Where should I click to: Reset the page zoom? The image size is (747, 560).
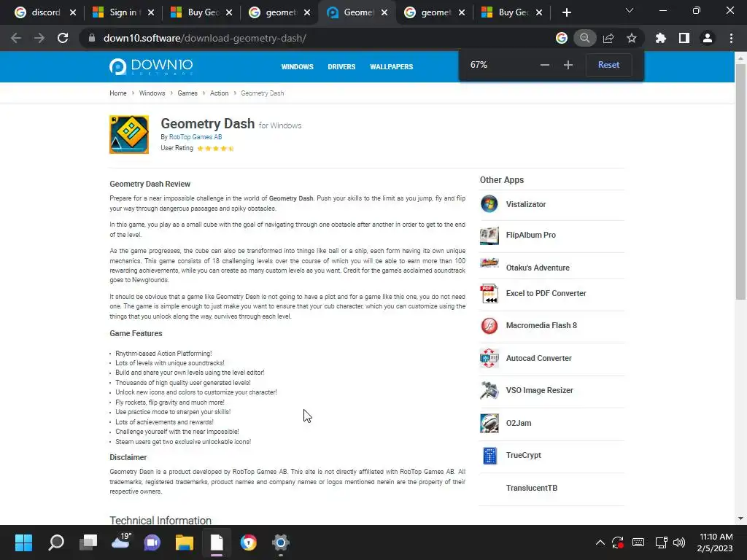(x=609, y=65)
